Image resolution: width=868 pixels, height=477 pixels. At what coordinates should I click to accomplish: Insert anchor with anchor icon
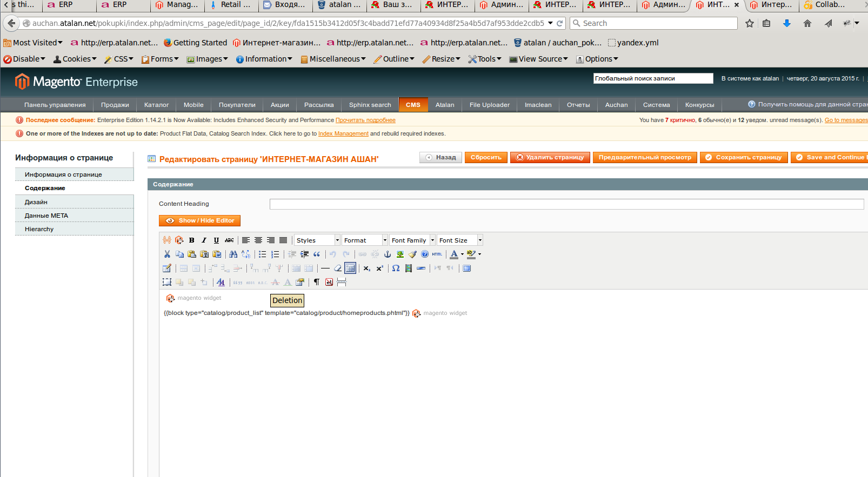pyautogui.click(x=388, y=254)
